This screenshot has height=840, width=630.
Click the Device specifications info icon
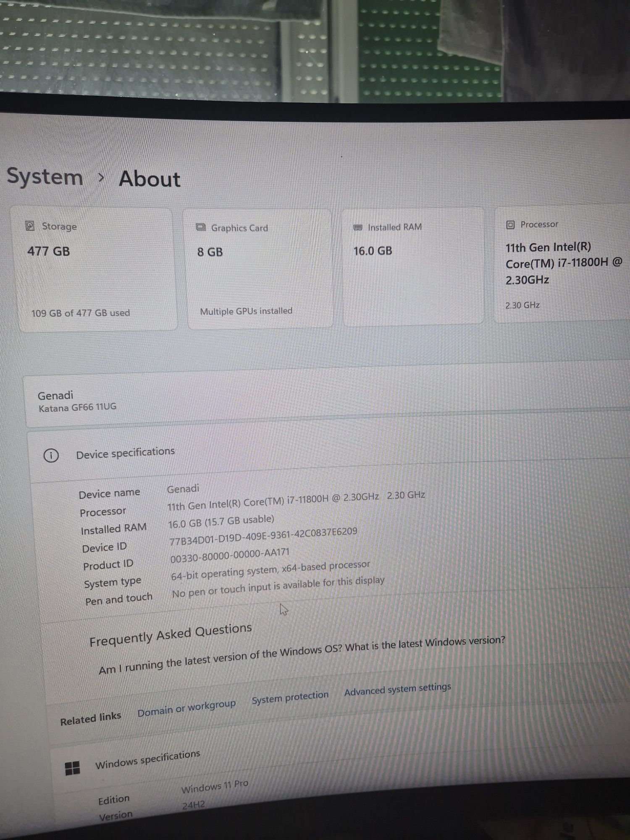[x=51, y=455]
